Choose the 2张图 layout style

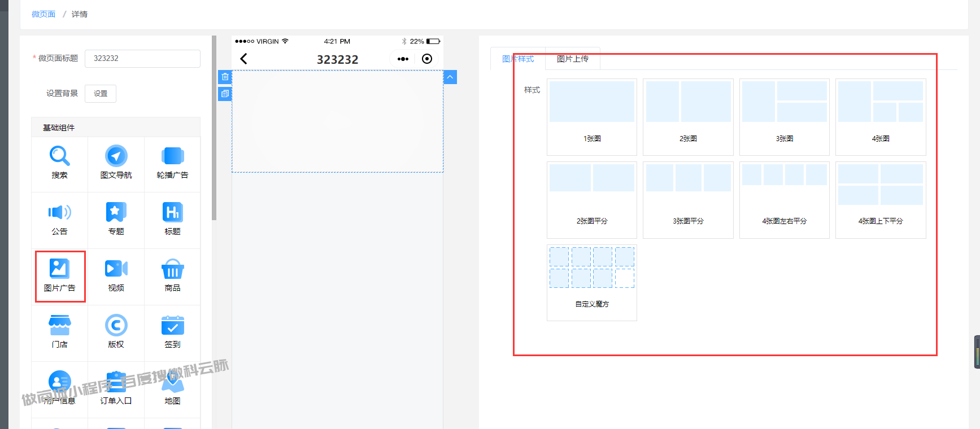click(x=688, y=117)
